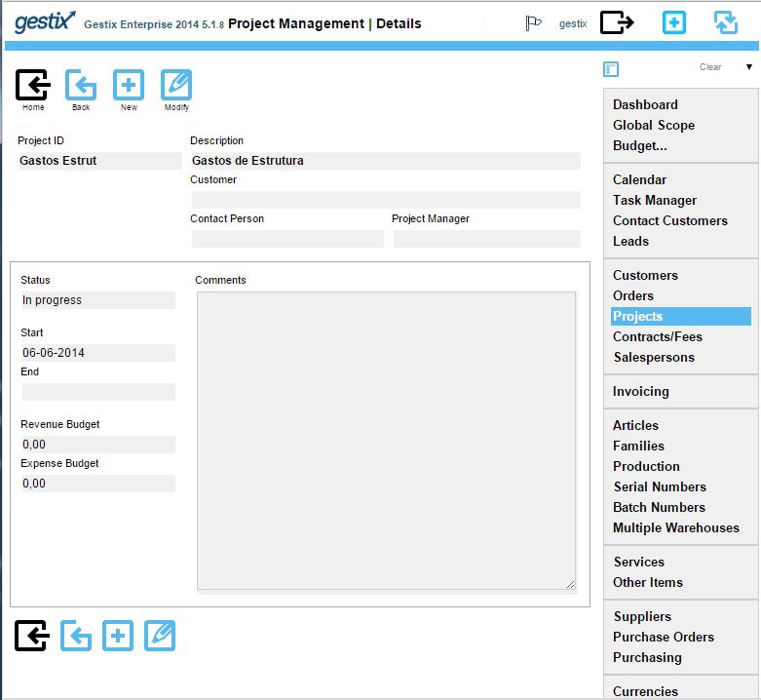The width and height of the screenshot is (761, 700).
Task: Click the Project Manager field
Action: pos(487,239)
